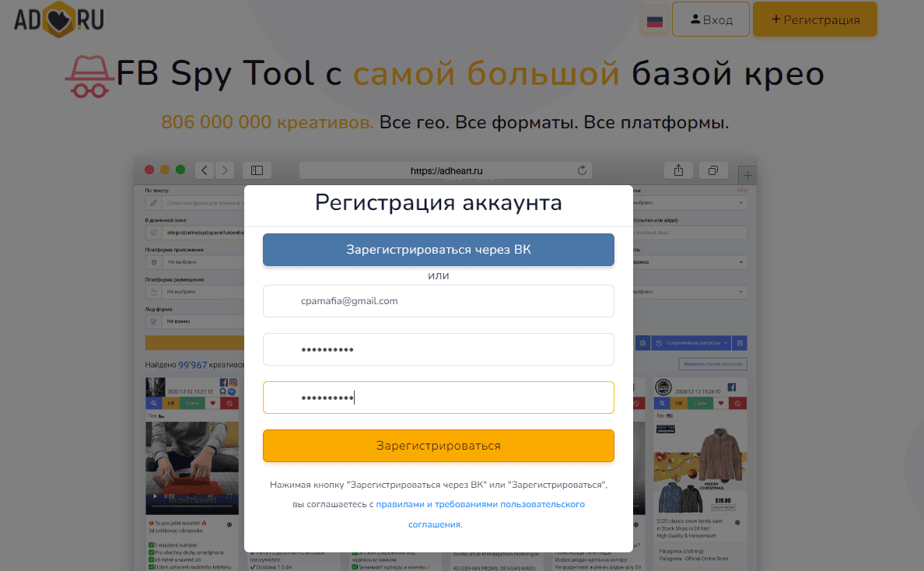Click the Patagonia - Official Online Store text
The image size is (924, 571).
pyautogui.click(x=694, y=559)
